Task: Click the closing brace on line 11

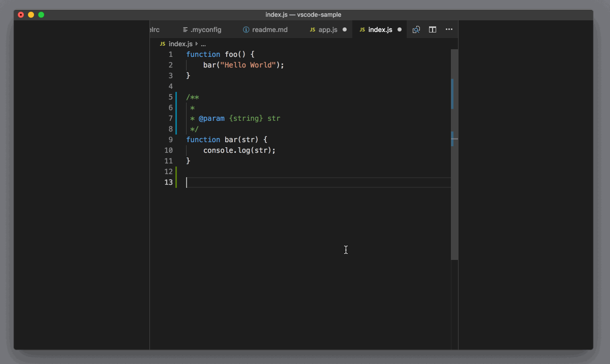Action: tap(188, 161)
